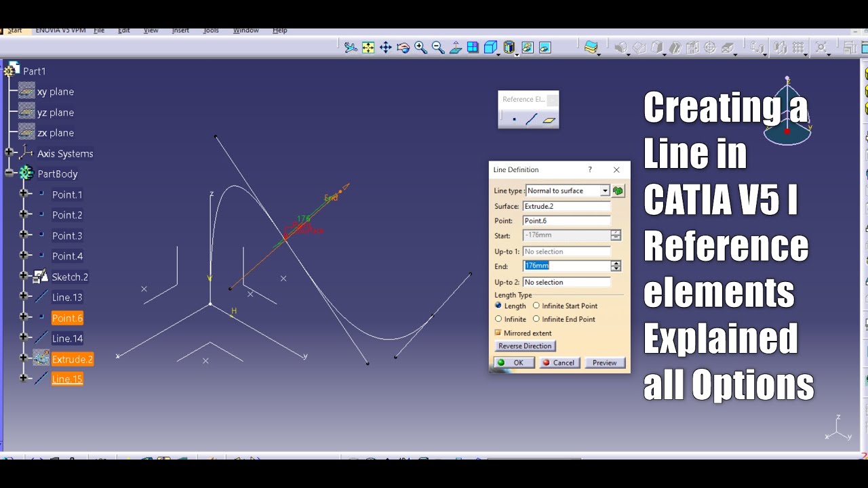Select Infinite Start Point option

pyautogui.click(x=536, y=306)
